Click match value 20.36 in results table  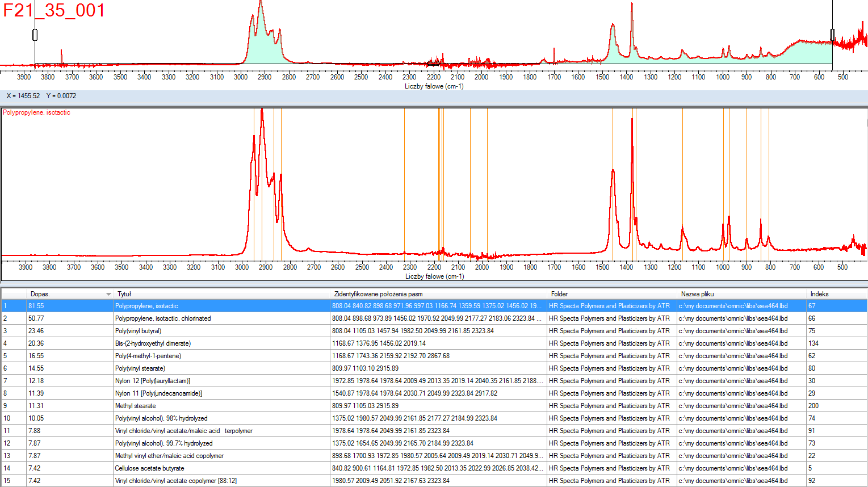36,343
